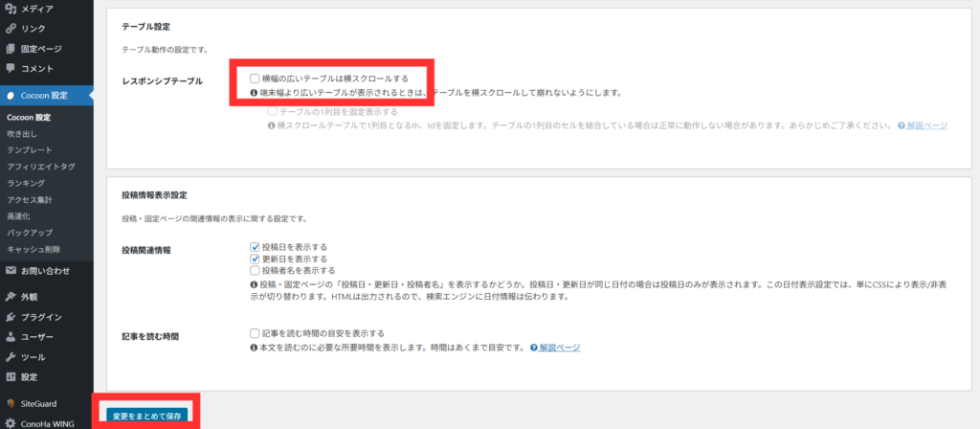Click the Comments speech bubble icon
980x429 pixels.
(x=10, y=69)
